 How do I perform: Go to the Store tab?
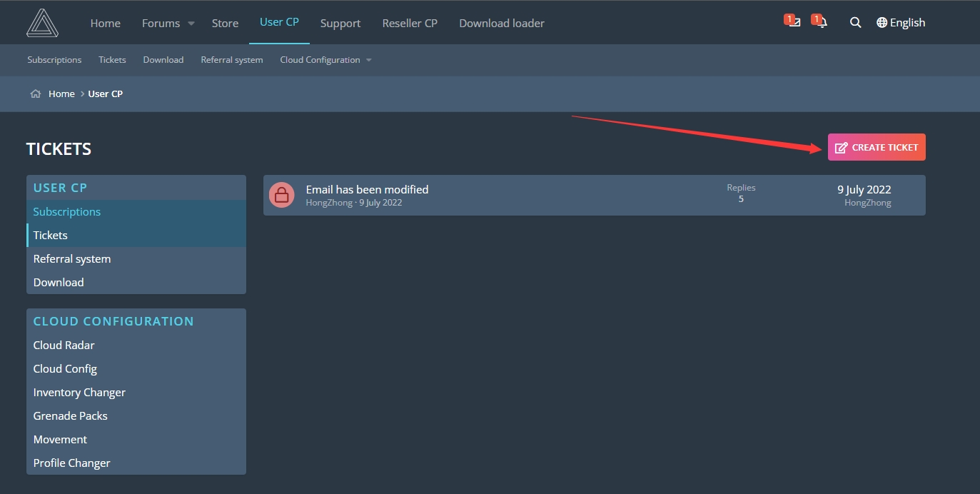pyautogui.click(x=225, y=24)
